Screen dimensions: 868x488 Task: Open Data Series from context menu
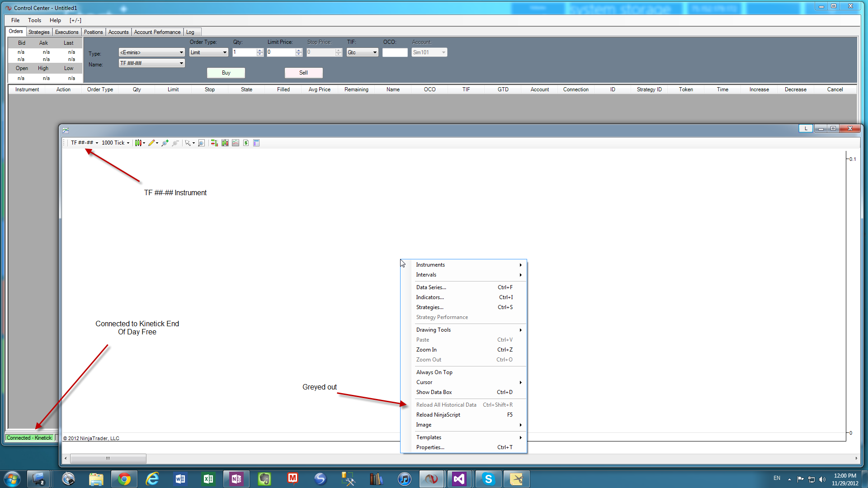point(431,287)
